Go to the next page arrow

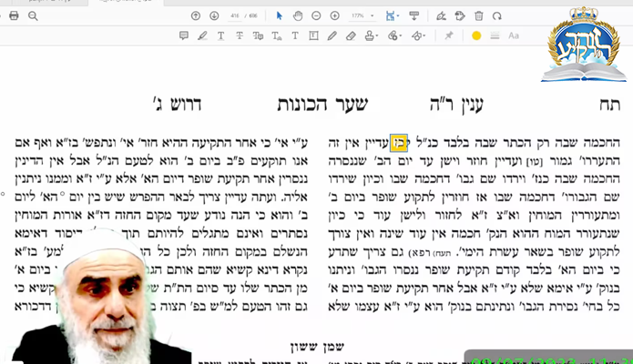point(213,15)
